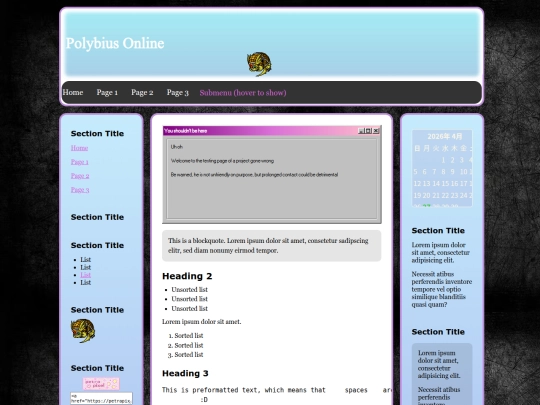Click the purple List link in the sidebar
540x405 pixels.
click(x=85, y=275)
